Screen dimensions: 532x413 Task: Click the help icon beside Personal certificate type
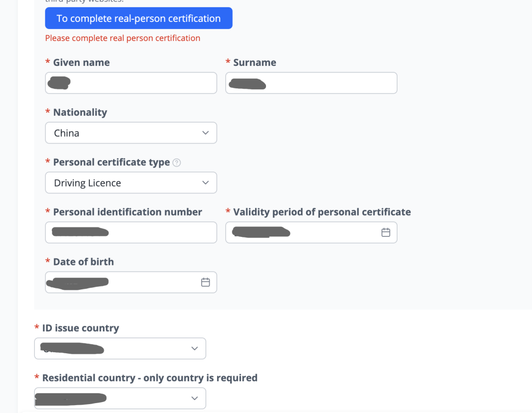177,163
